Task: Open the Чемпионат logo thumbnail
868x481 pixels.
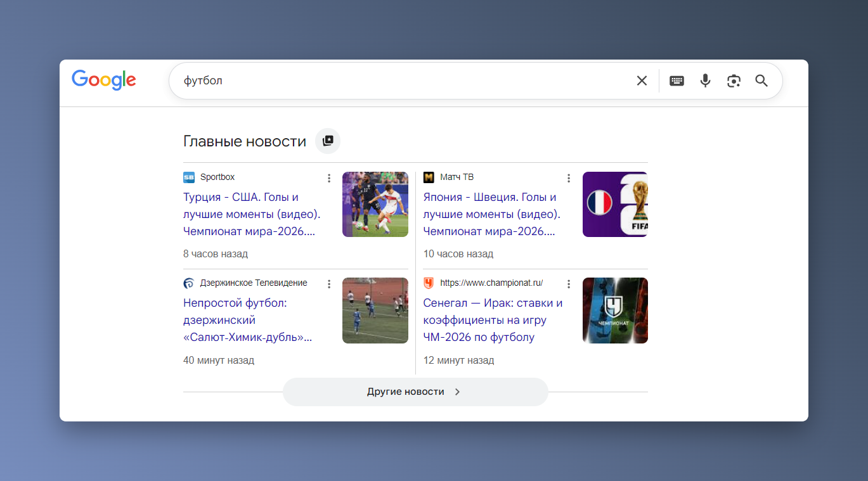Action: click(615, 311)
